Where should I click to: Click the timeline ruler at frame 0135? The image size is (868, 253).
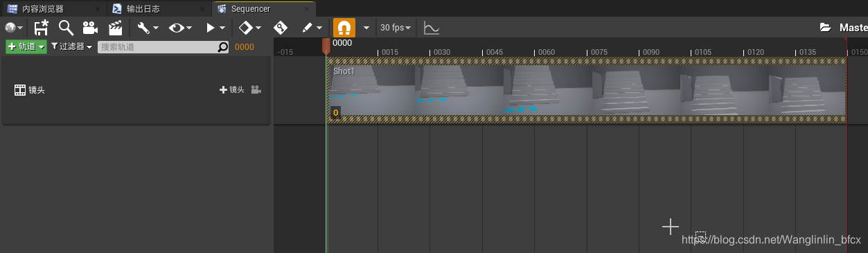point(807,52)
